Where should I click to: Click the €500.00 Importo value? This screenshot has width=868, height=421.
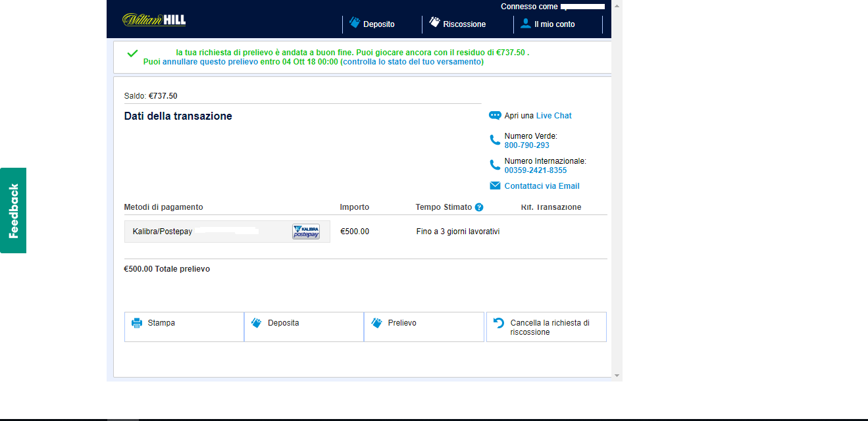(355, 232)
